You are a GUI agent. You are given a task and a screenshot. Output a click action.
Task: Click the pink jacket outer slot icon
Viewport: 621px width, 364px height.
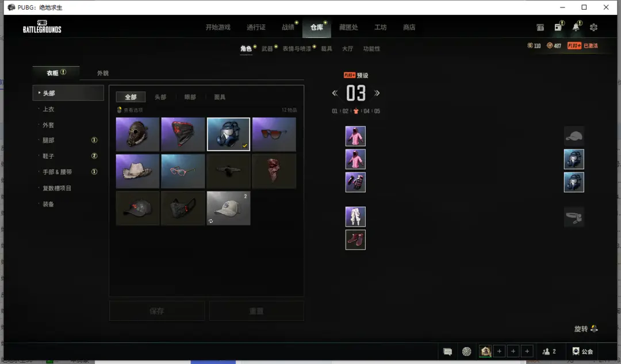[355, 159]
